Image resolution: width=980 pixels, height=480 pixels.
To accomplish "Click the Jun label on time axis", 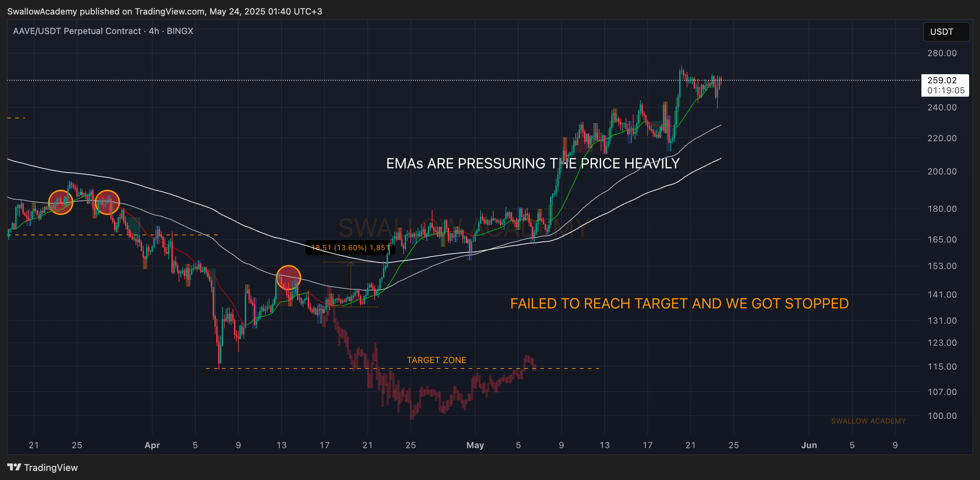I will point(809,445).
